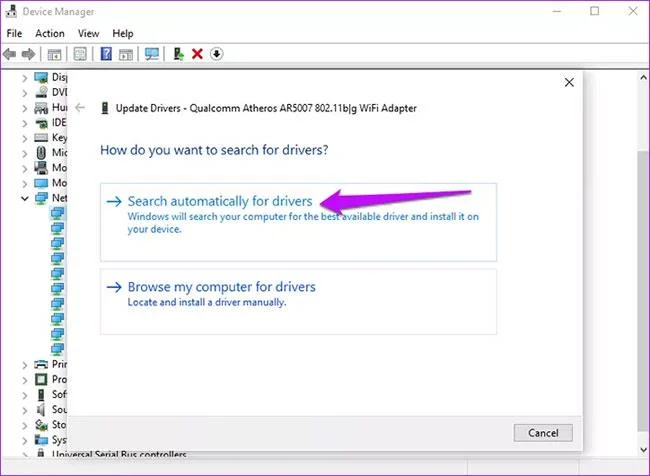Click the Cancel button
The image size is (650, 476).
click(x=543, y=433)
